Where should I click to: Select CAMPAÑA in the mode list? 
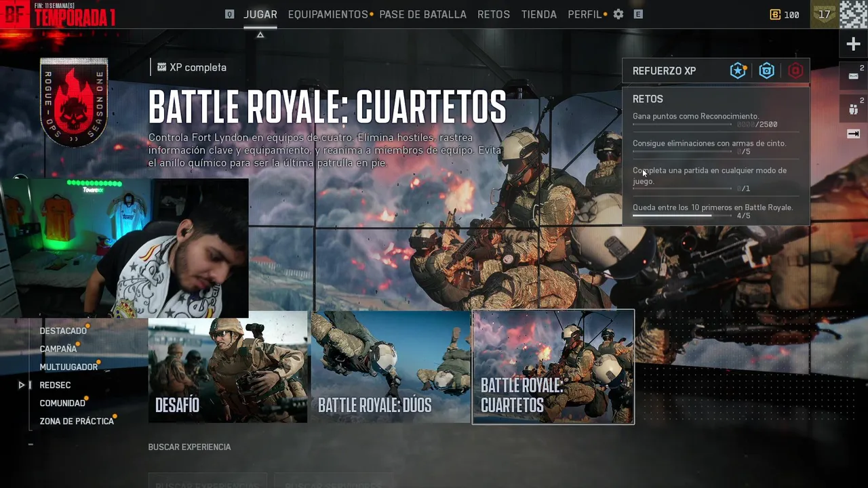pos(58,349)
